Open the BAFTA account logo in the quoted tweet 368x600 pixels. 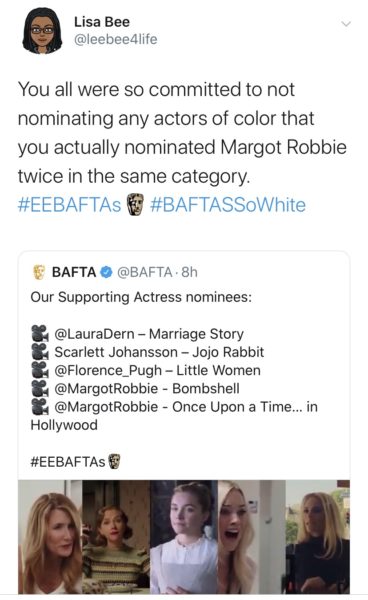click(39, 272)
